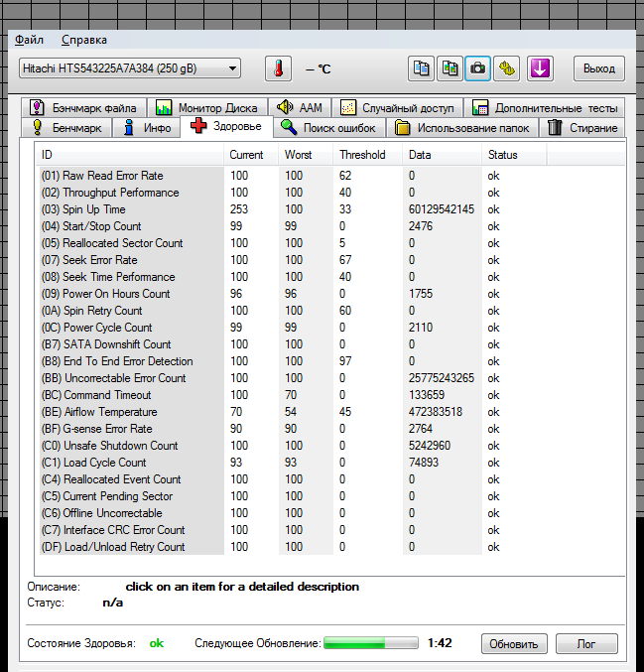Select the (C4) Reallocated Event Count row
Image resolution: width=644 pixels, height=672 pixels.
tap(292, 479)
